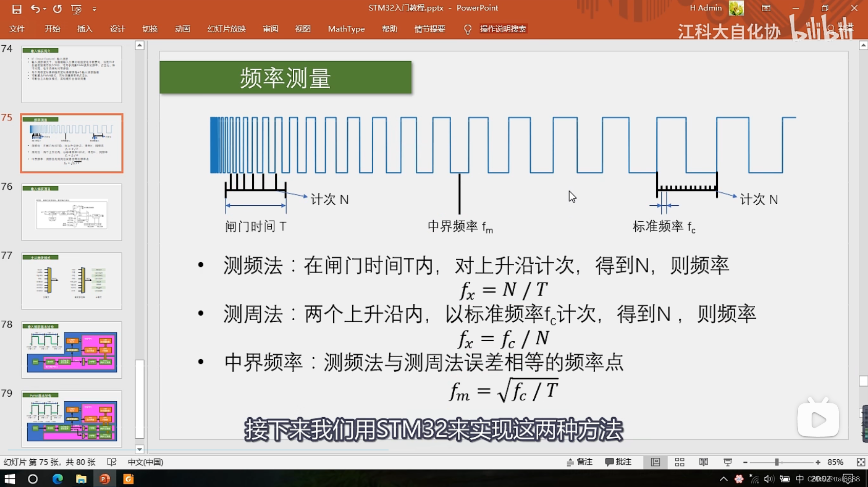Select slide 75 thumbnail

(72, 143)
